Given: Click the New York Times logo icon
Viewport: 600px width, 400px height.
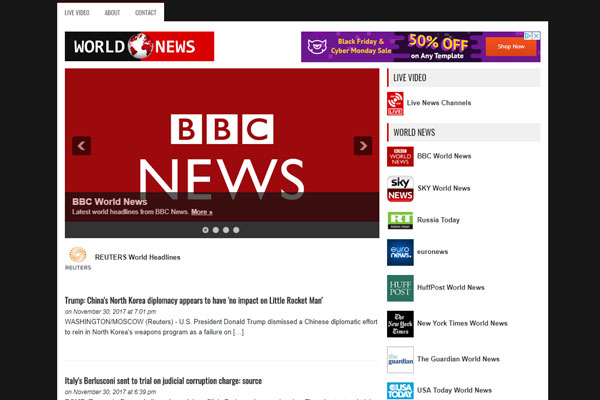Looking at the screenshot, I should point(399,324).
